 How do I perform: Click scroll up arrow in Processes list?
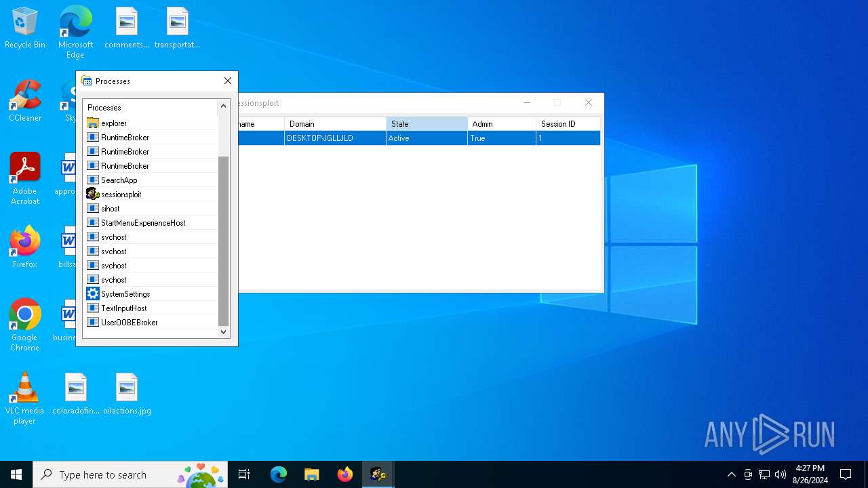pyautogui.click(x=223, y=106)
